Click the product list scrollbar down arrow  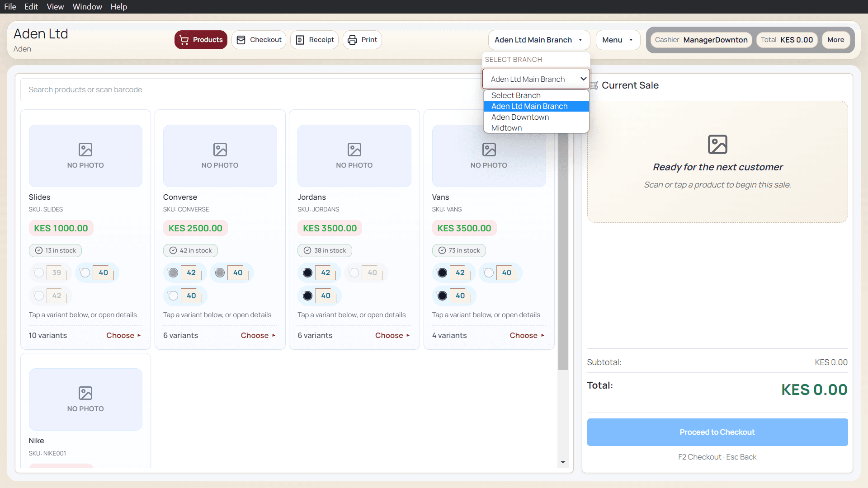(x=563, y=462)
